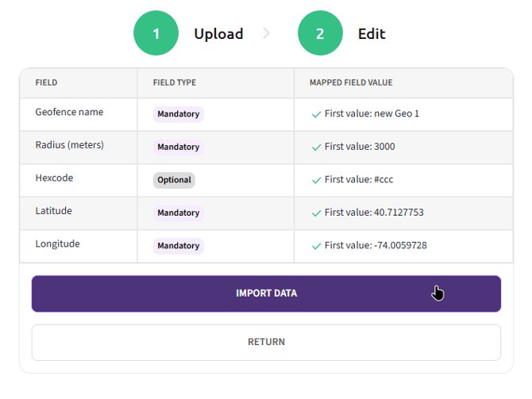Viewport: 532px width, 399px height.
Task: Click the green checkmark for Radius value
Action: [x=317, y=148]
